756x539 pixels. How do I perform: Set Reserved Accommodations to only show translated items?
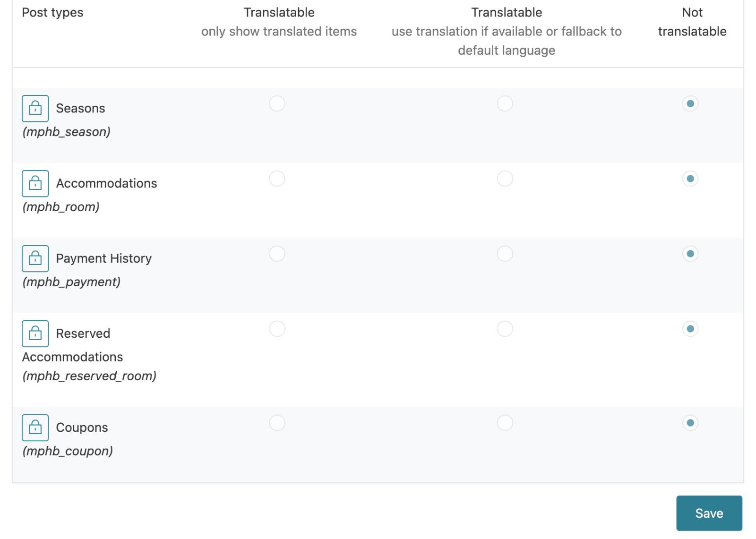[277, 329]
